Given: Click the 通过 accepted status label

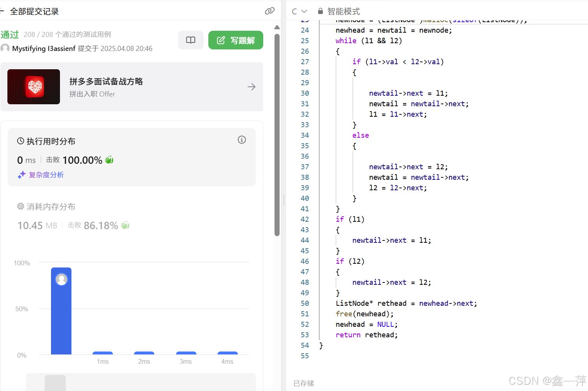Looking at the screenshot, I should click(x=10, y=35).
